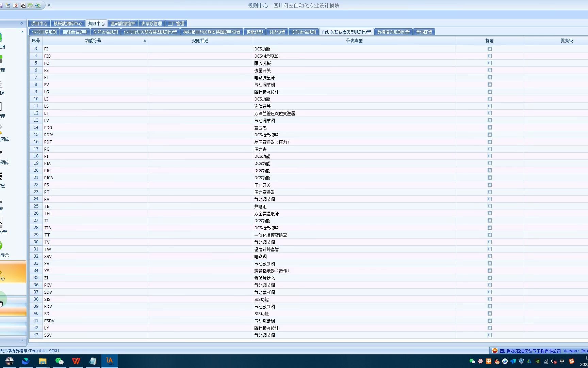Click the company logo in status bar

[x=495, y=351]
